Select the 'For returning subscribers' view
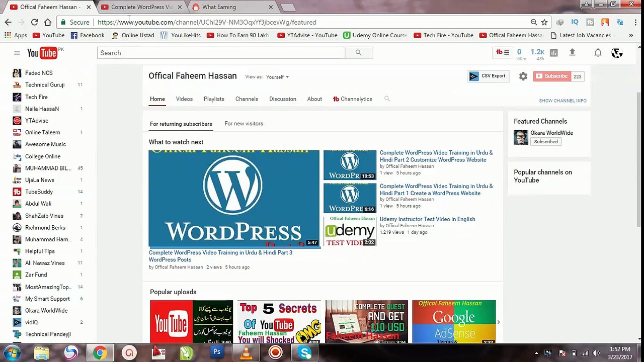This screenshot has height=362, width=644. point(181,124)
